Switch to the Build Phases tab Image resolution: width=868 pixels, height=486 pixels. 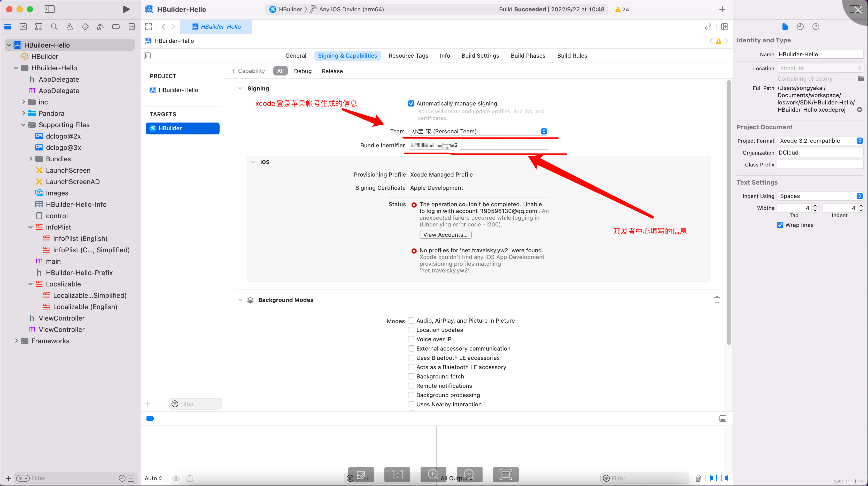click(528, 56)
